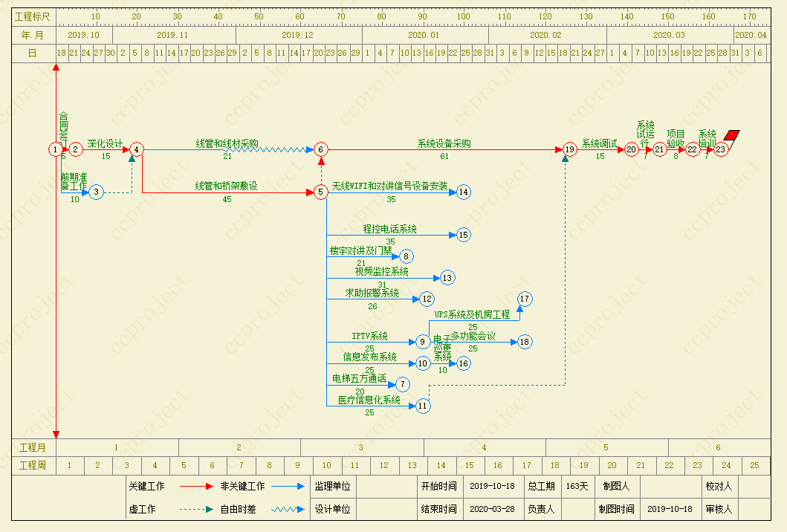Select the 2020.01 month header

(424, 35)
